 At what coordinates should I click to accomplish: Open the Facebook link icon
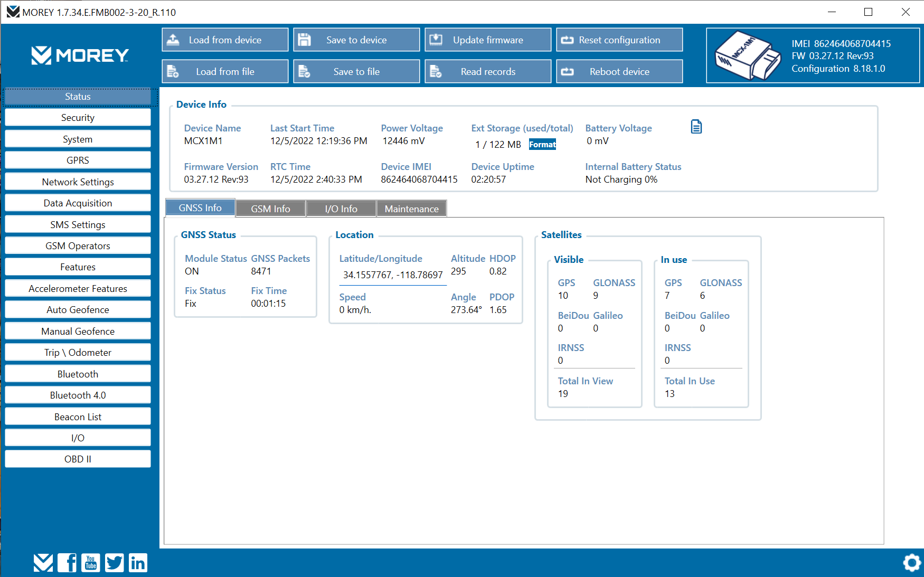(67, 563)
